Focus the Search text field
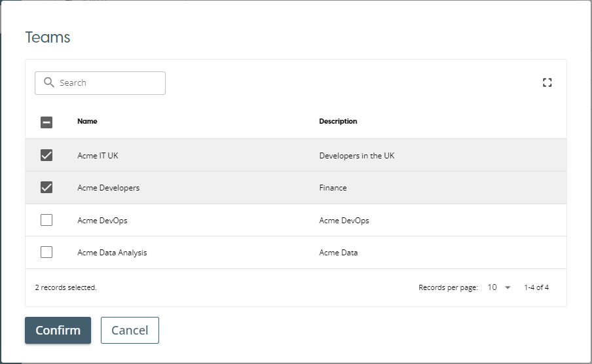This screenshot has height=364, width=592. [x=108, y=83]
